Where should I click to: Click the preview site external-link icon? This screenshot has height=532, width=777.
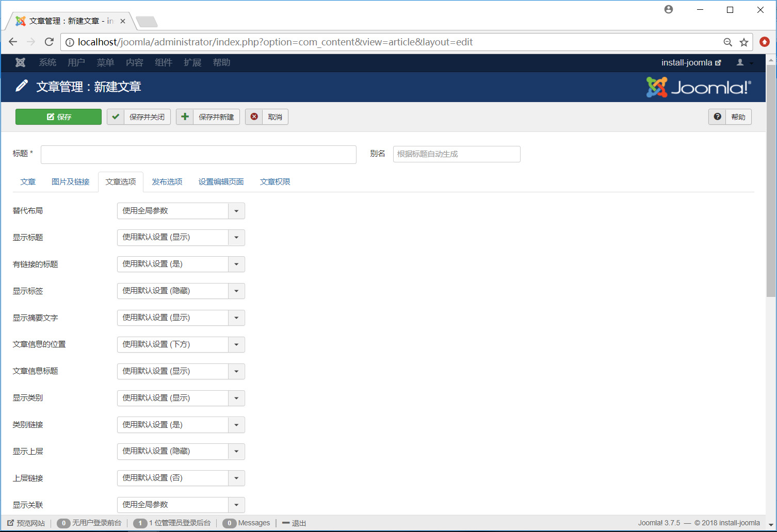pos(10,523)
